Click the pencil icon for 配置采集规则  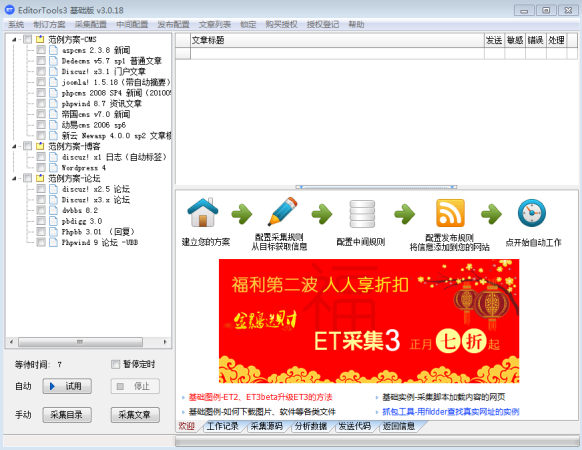tap(283, 211)
